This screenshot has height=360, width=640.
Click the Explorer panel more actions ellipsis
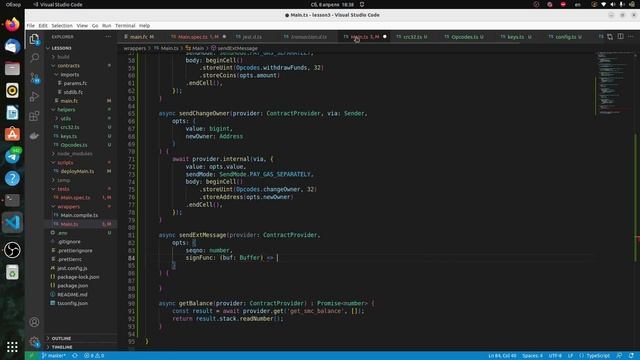click(108, 37)
